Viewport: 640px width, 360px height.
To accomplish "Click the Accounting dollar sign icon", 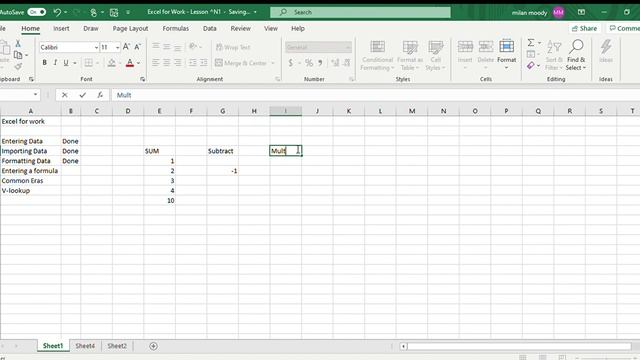I will [291, 63].
